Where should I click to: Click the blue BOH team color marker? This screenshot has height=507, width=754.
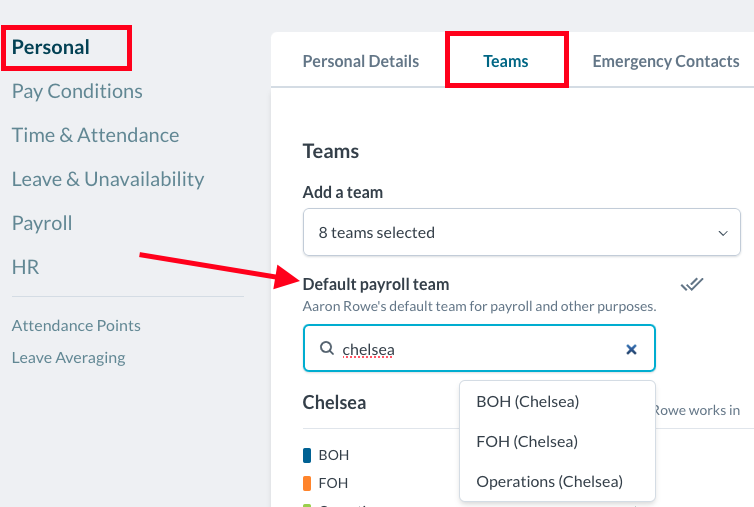click(307, 455)
